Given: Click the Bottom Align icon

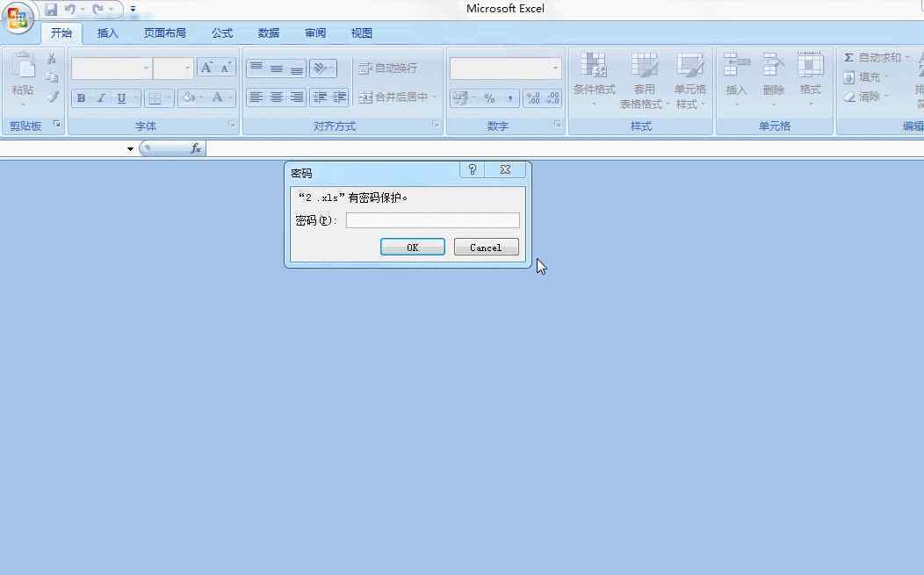Looking at the screenshot, I should (296, 68).
